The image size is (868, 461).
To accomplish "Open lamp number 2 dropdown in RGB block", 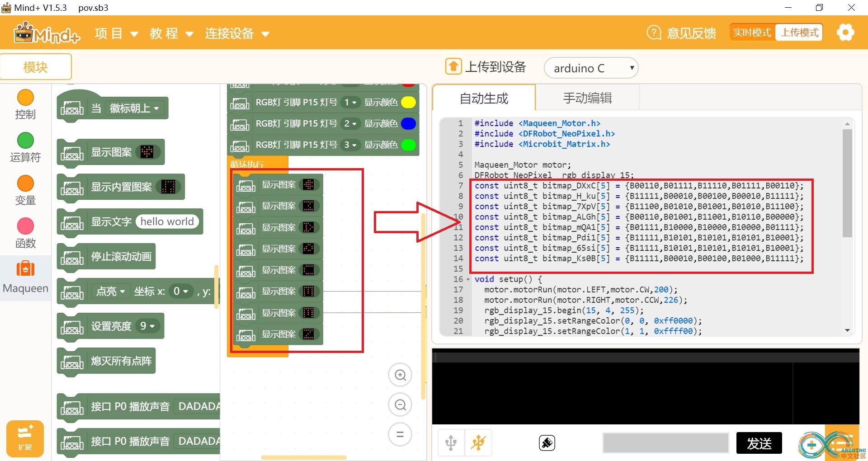I will 351,124.
